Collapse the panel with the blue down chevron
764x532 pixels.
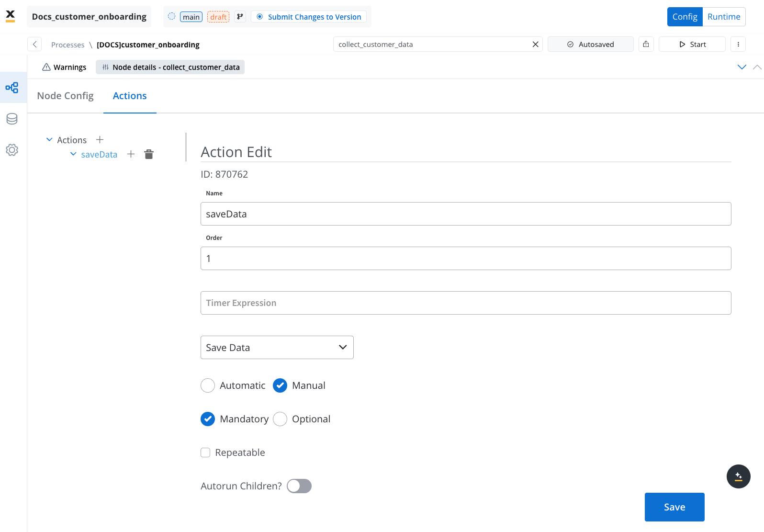coord(742,67)
